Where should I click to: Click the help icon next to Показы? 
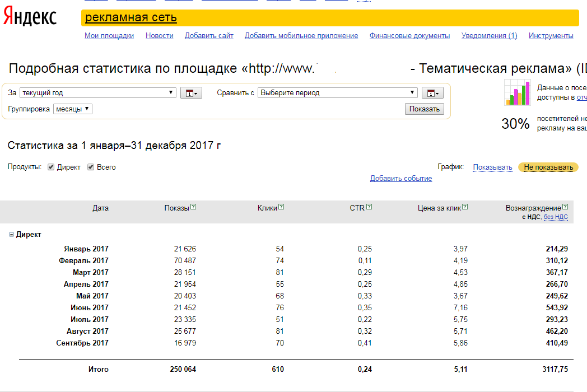pos(193,207)
